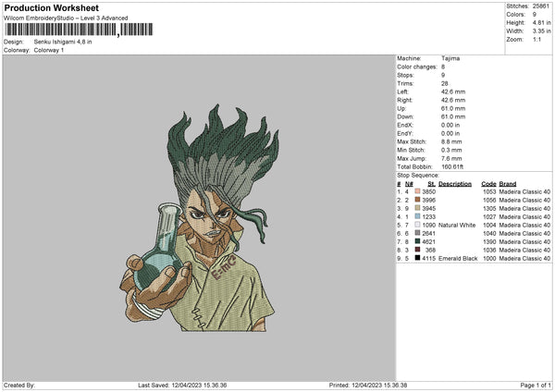Click the 'N#' column header
Image resolution: width=555 pixels, height=392 pixels.
pyautogui.click(x=409, y=184)
